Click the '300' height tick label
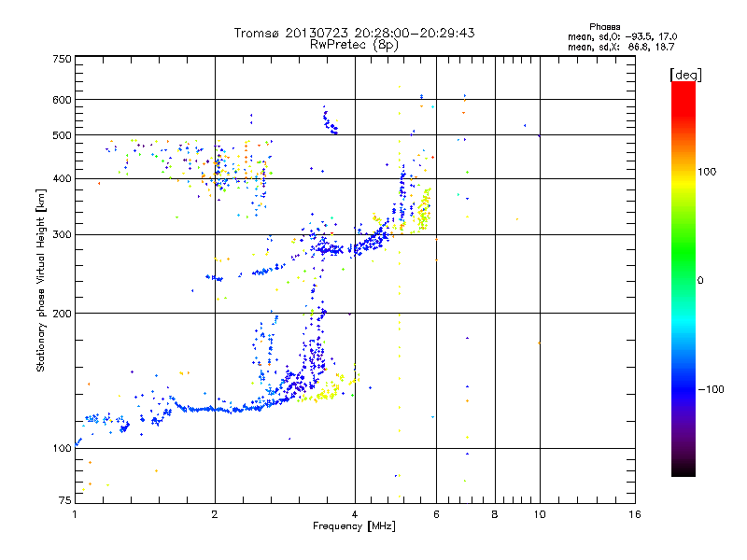 point(62,234)
